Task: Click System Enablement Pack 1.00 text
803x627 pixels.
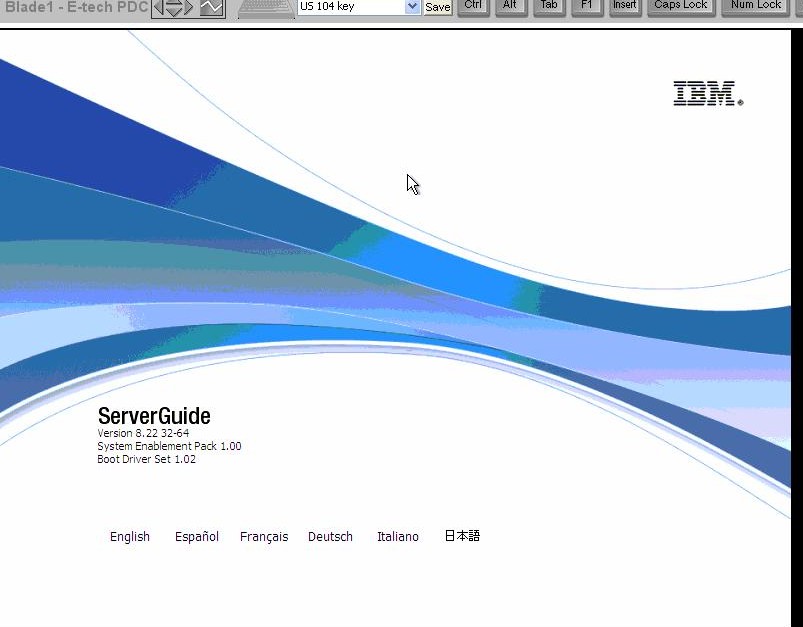Action: [x=169, y=446]
